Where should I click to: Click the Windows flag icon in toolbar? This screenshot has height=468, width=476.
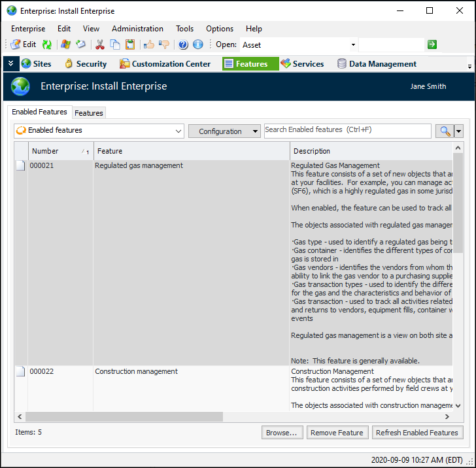pos(65,44)
